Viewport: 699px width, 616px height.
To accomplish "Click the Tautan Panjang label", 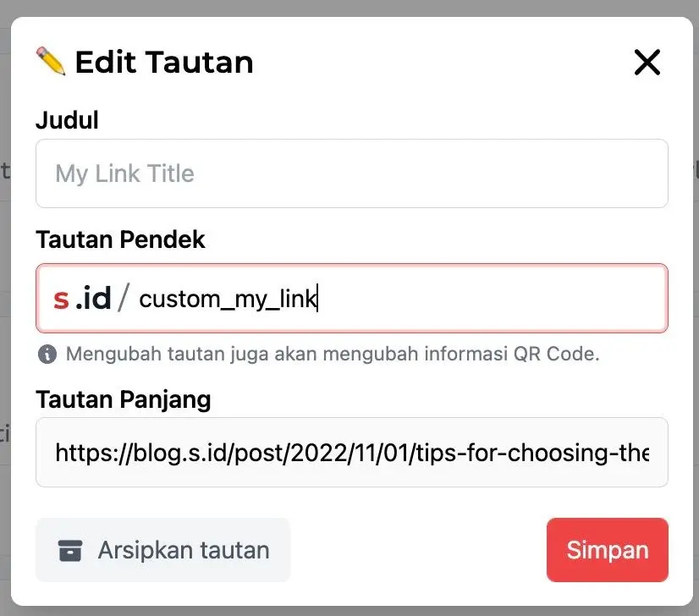I will click(123, 399).
